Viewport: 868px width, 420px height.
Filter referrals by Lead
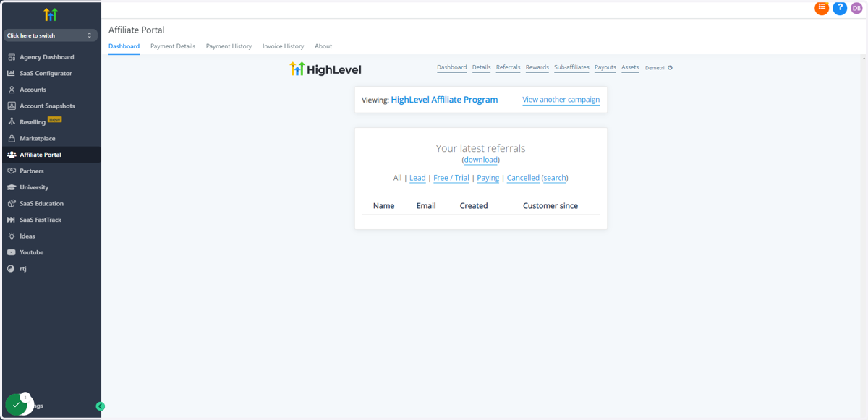[417, 178]
